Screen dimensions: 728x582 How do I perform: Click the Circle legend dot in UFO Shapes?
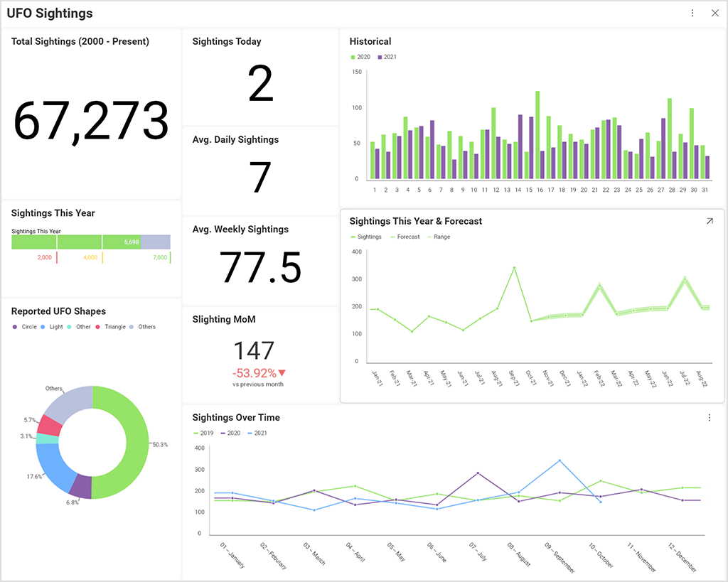click(x=16, y=327)
